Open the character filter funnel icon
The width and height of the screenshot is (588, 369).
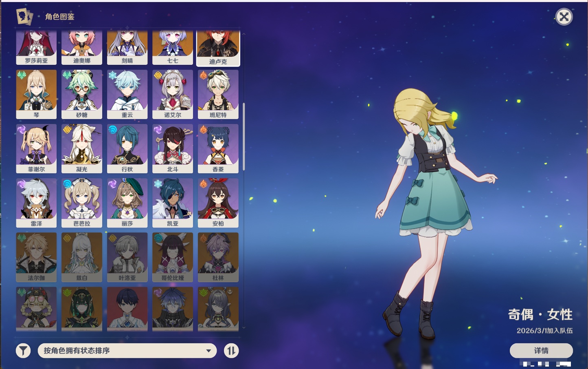coord(23,351)
